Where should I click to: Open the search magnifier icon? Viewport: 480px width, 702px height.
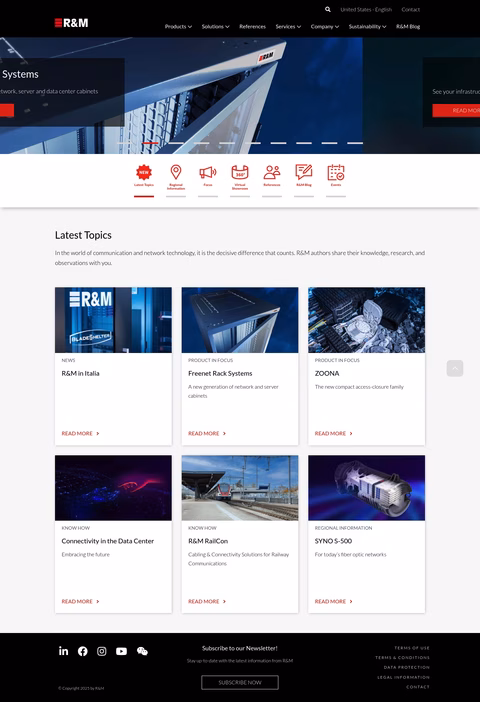click(328, 9)
